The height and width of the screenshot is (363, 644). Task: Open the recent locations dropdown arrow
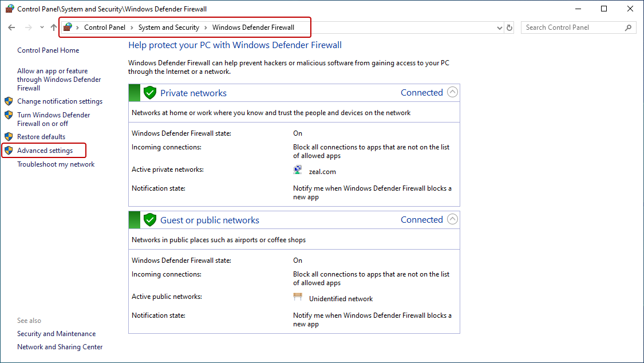(x=42, y=27)
